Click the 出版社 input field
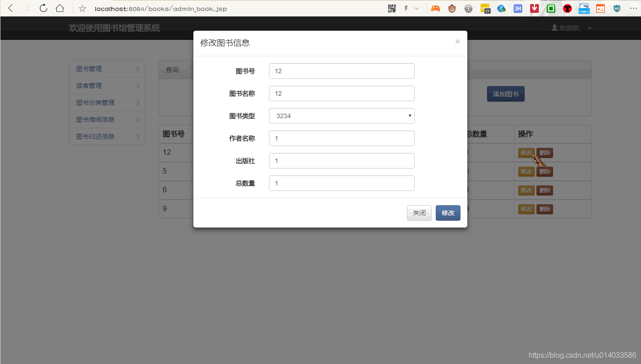Image resolution: width=641 pixels, height=364 pixels. pyautogui.click(x=342, y=161)
